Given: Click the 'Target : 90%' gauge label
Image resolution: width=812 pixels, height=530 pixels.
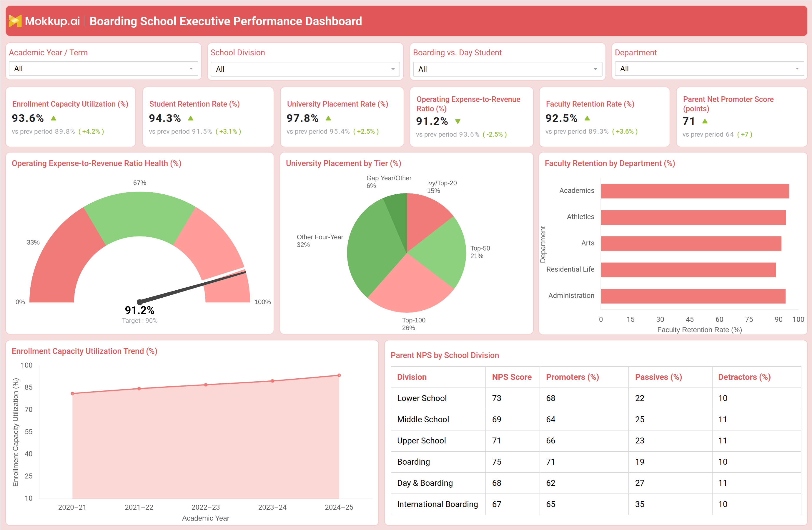Looking at the screenshot, I should [139, 320].
